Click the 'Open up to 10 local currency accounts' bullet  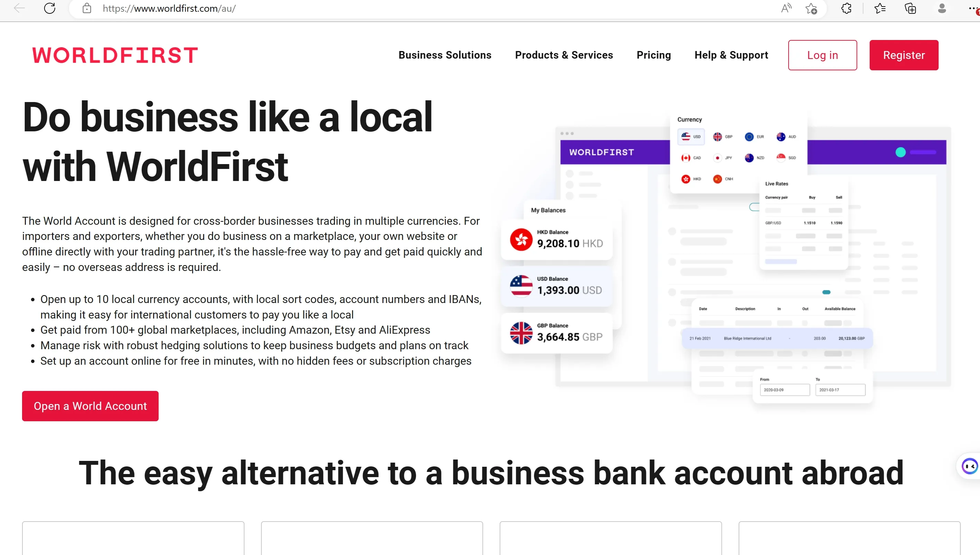(x=261, y=307)
